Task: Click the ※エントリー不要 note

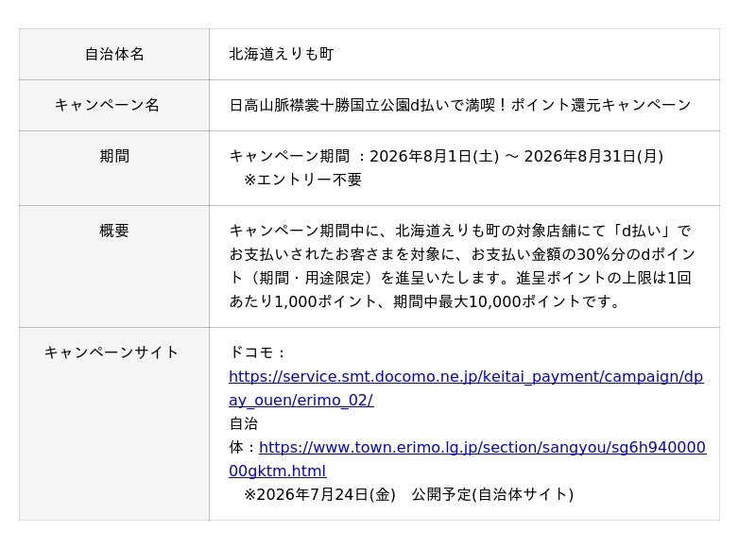Action: tap(302, 180)
